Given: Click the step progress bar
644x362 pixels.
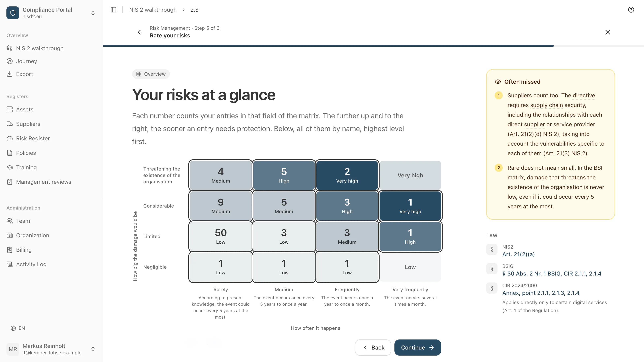Looking at the screenshot, I should 374,46.
